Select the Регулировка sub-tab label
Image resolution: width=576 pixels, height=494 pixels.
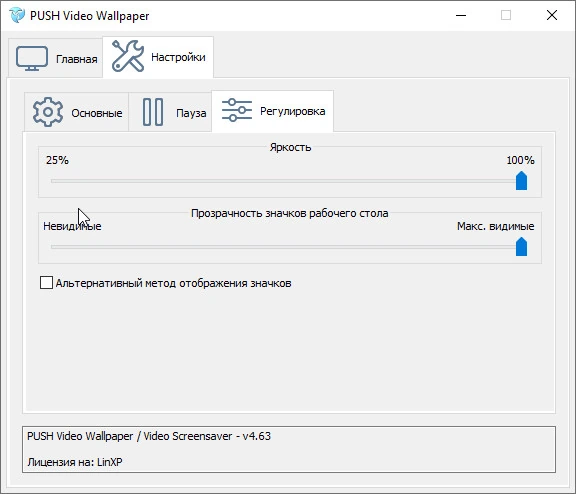[292, 111]
